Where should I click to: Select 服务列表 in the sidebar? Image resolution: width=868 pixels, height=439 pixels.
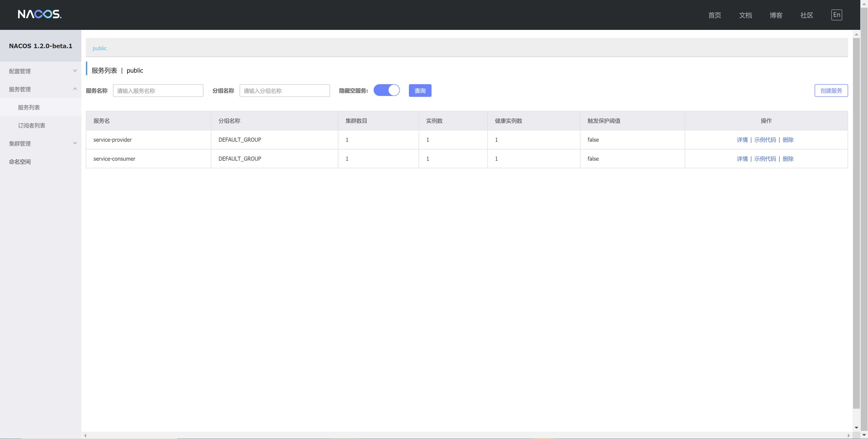tap(40, 107)
